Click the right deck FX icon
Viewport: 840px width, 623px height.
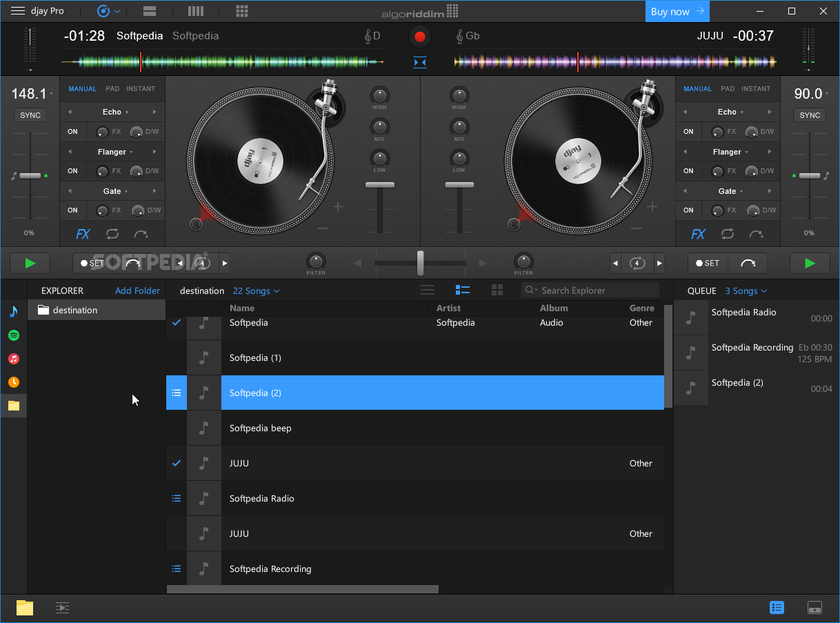coord(699,234)
